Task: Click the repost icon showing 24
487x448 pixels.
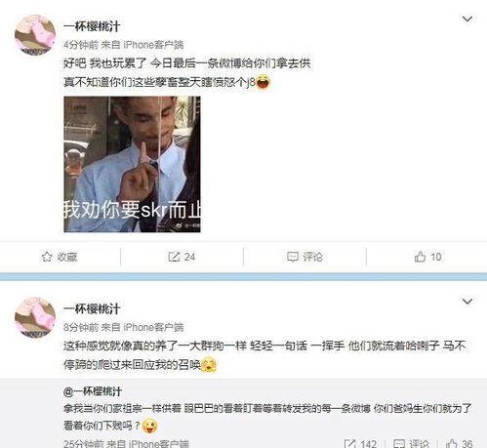Action: tap(174, 257)
